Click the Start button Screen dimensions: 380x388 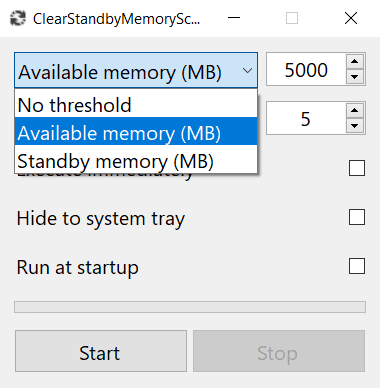101,351
